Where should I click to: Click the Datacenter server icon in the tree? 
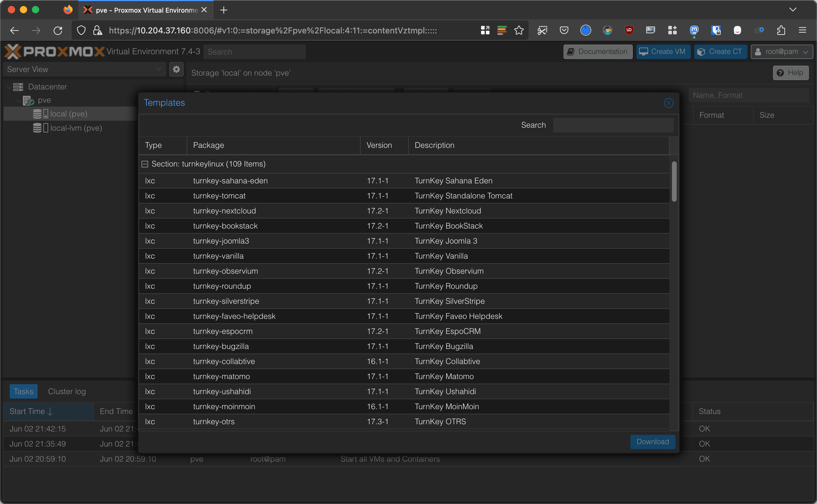pyautogui.click(x=18, y=87)
